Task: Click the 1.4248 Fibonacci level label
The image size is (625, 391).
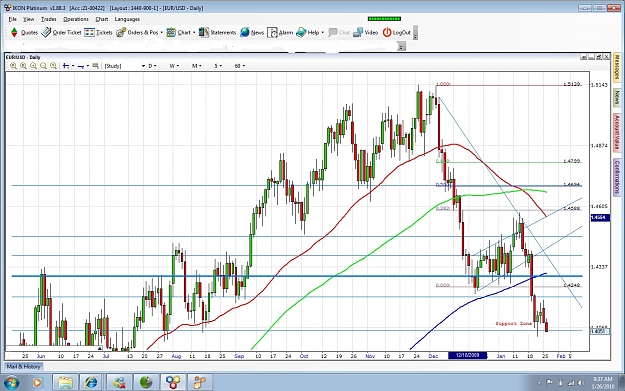Action: [571, 285]
